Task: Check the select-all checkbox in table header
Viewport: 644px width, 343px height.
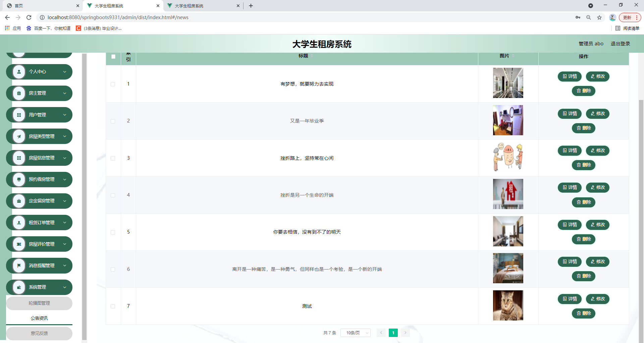Action: (113, 57)
